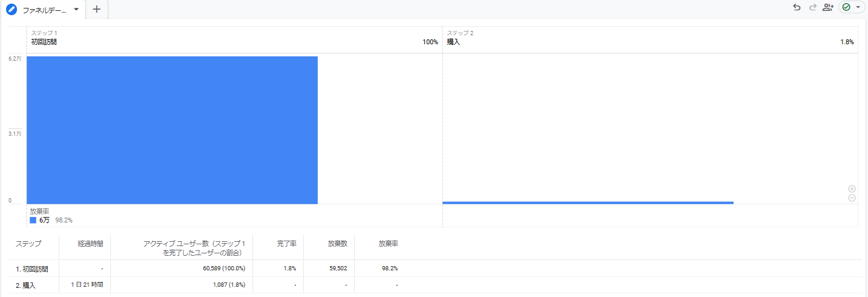868x297 pixels.
Task: Click the ステップ 2 購入 step header
Action: (650, 38)
